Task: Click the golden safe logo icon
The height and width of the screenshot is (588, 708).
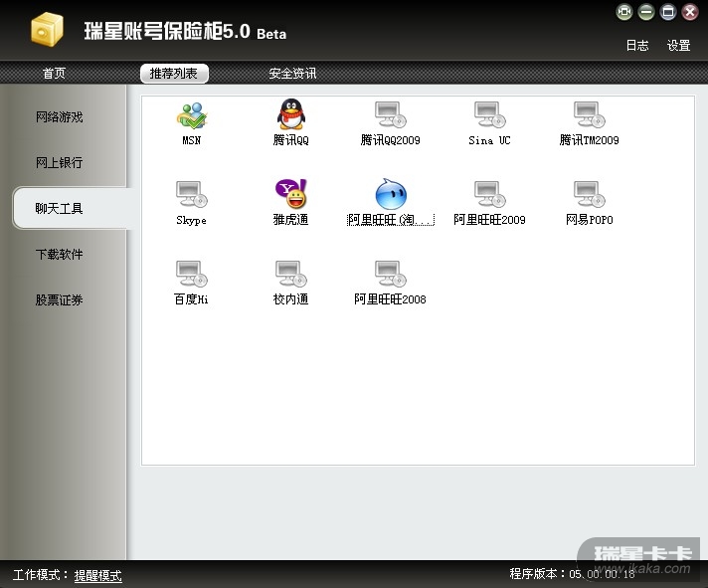Action: coord(47,30)
